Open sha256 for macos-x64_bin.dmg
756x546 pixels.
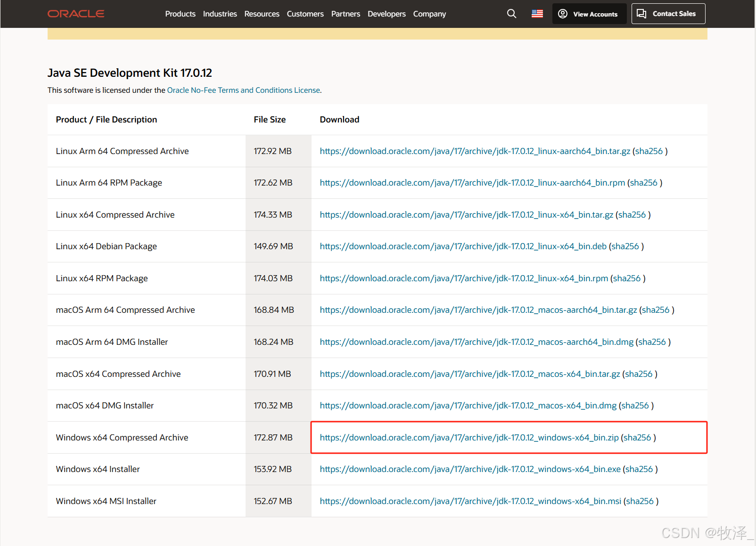635,406
